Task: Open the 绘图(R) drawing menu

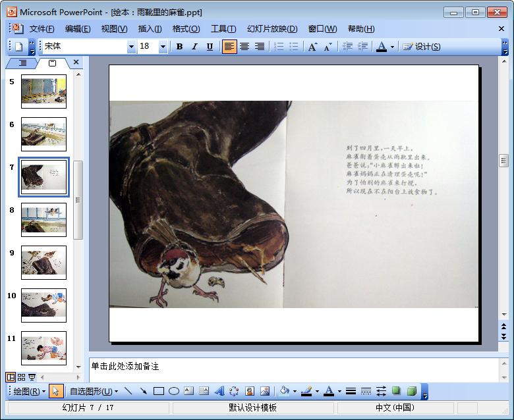Action: click(x=29, y=391)
